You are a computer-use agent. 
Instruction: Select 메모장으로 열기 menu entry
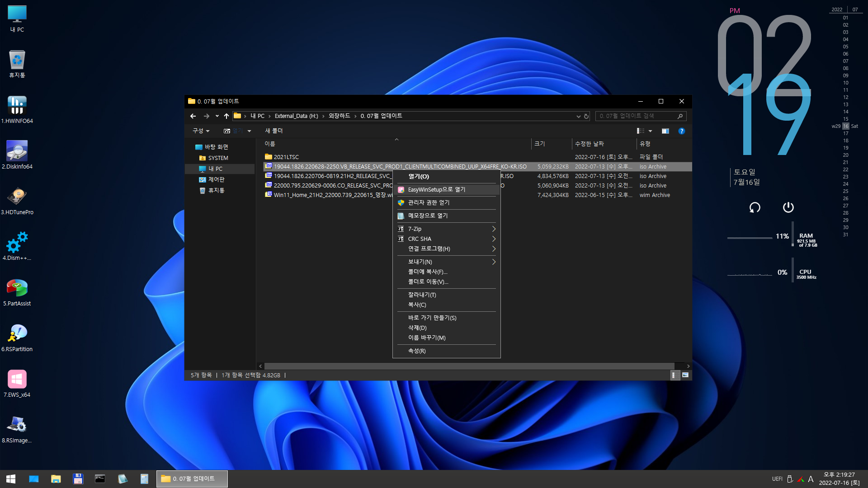pos(447,216)
